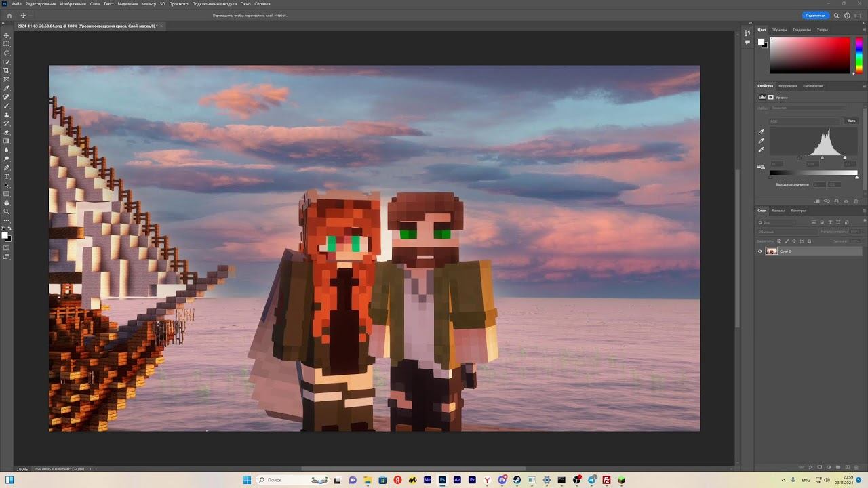Image resolution: width=868 pixels, height=488 pixels.
Task: Select the Horizontal Type tool
Action: (x=7, y=176)
